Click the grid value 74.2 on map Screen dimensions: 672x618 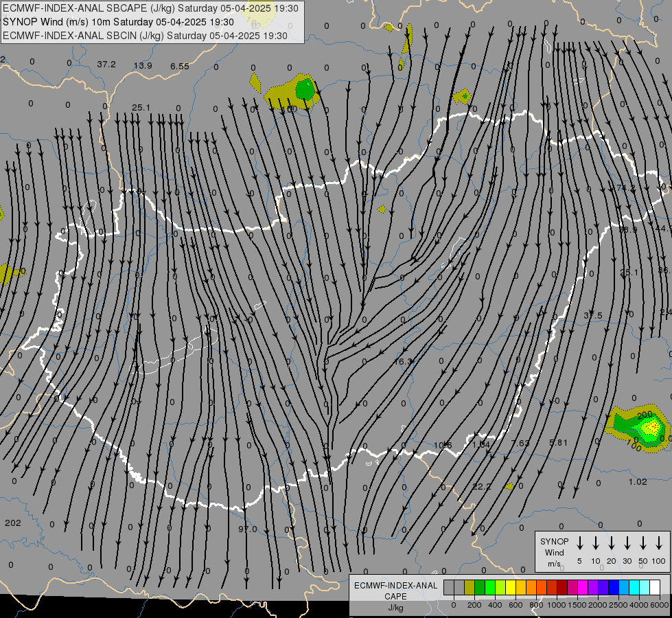626,187
